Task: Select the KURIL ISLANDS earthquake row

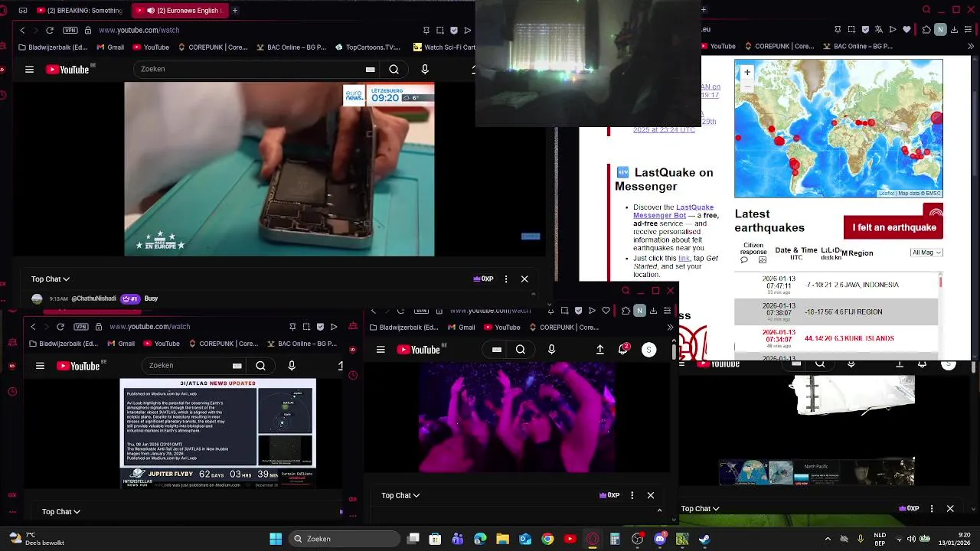Action: [836, 338]
